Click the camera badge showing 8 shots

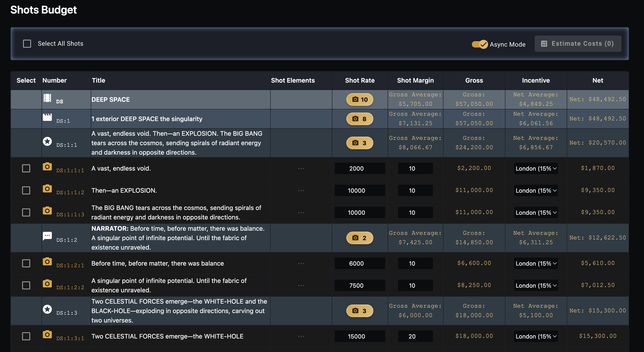click(x=359, y=119)
